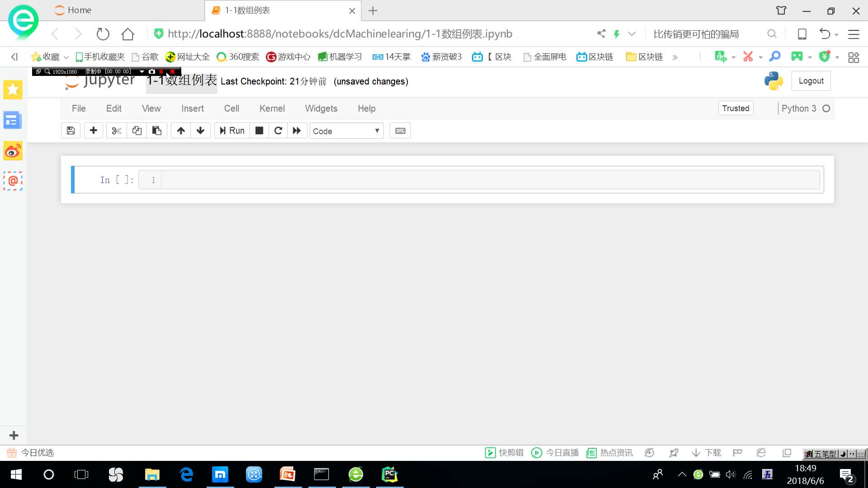The height and width of the screenshot is (488, 868).
Task: Click the restart kernel icon
Action: click(x=278, y=131)
